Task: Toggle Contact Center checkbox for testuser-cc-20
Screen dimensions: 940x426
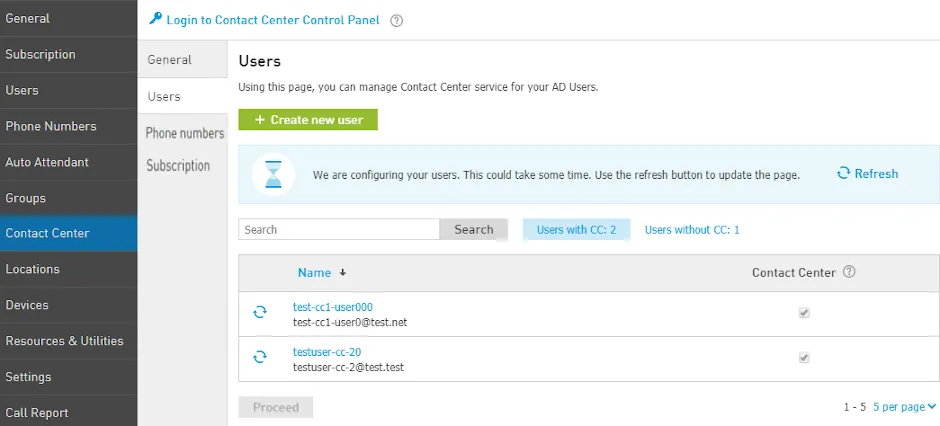Action: point(805,358)
